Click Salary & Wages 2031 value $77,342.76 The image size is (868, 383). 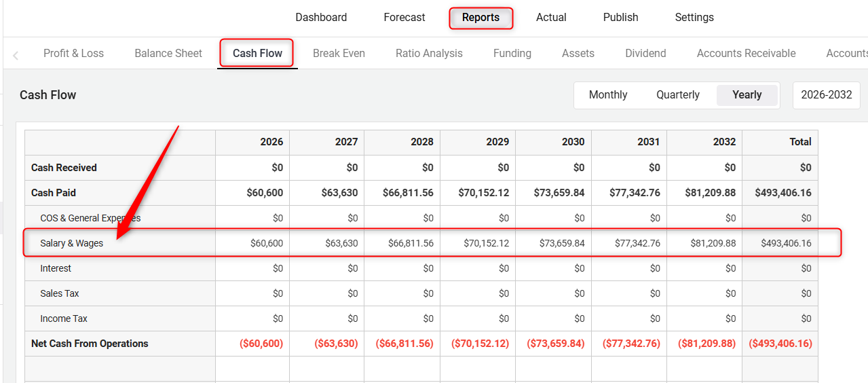point(637,243)
